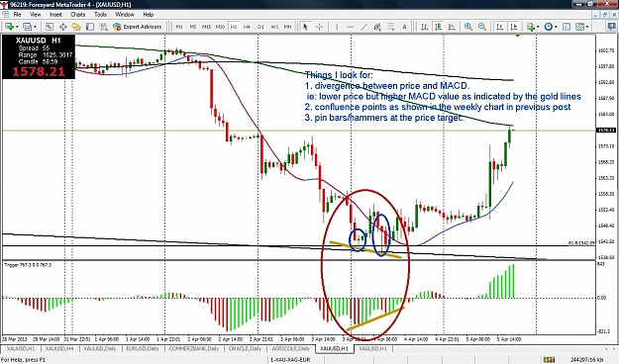This screenshot has width=619, height=364.
Task: Click chart tabs scroll-left arrow
Action: (607, 349)
